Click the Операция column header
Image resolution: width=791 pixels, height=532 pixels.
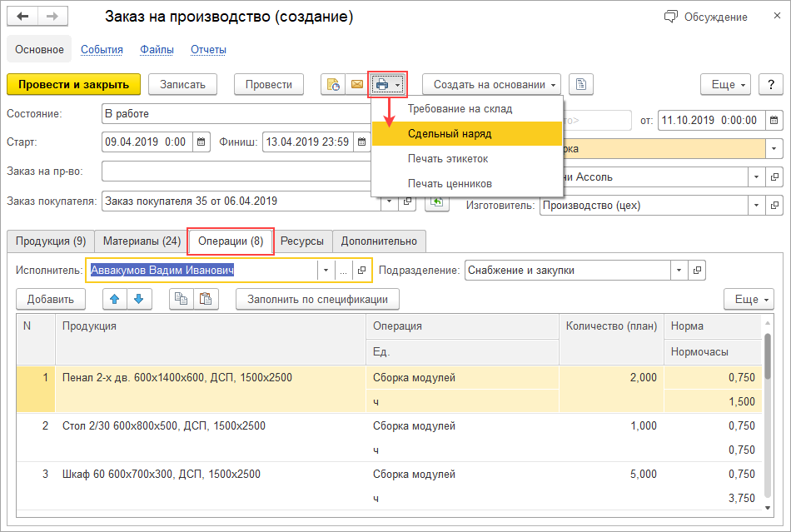pyautogui.click(x=462, y=326)
